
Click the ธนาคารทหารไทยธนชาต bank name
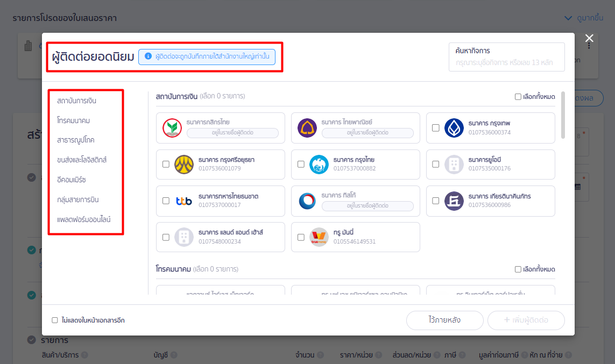point(228,196)
